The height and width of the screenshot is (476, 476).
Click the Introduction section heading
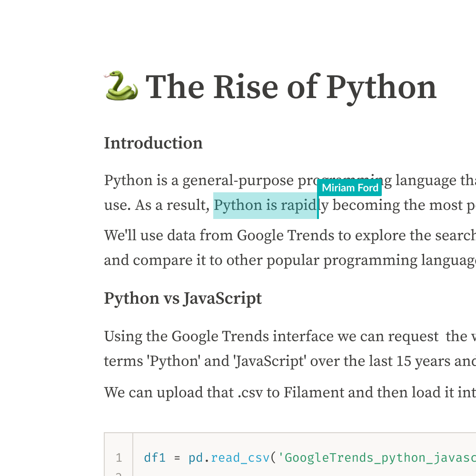(x=153, y=143)
